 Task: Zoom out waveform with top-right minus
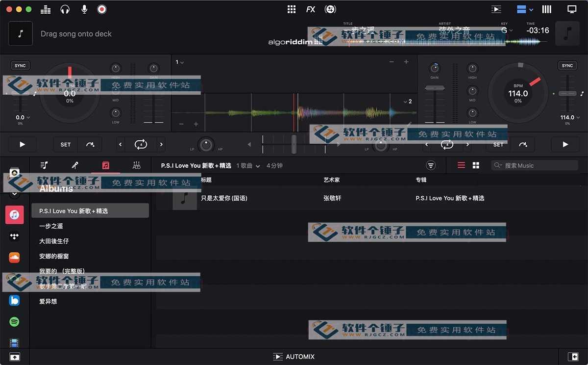coord(392,62)
